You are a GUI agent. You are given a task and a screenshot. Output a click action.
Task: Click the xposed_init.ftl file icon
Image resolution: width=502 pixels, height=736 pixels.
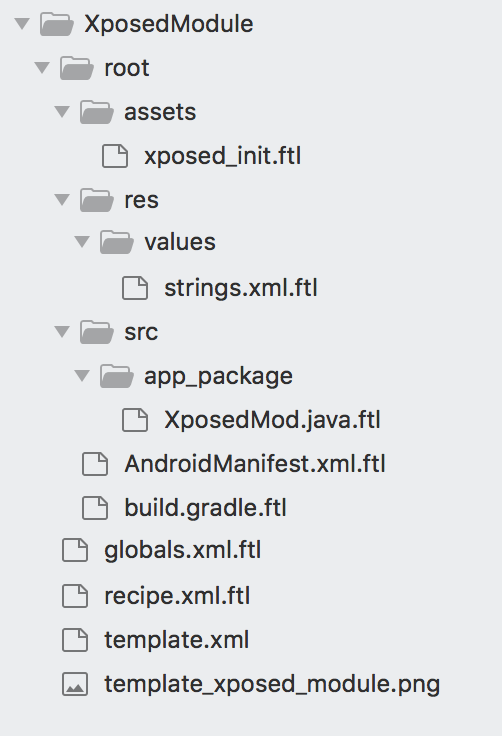115,156
